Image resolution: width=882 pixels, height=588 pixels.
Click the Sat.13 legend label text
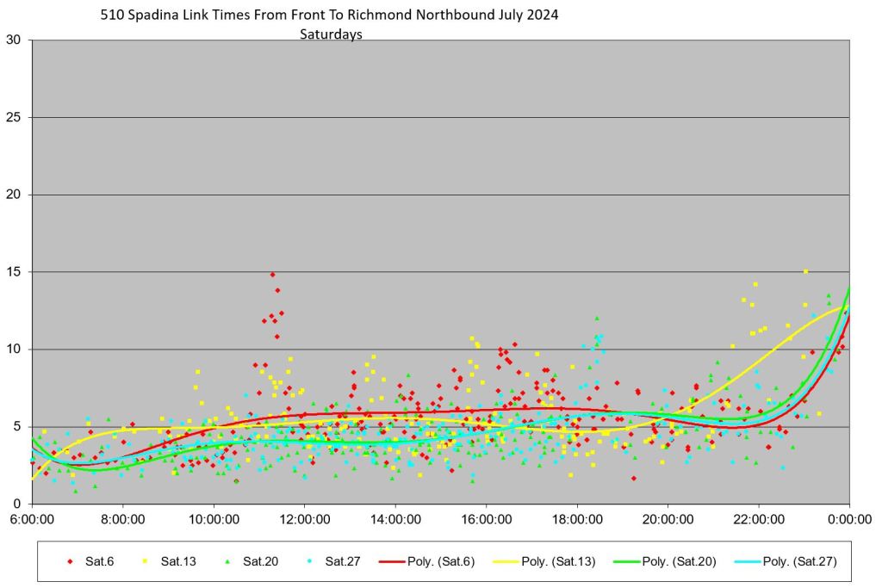[177, 562]
